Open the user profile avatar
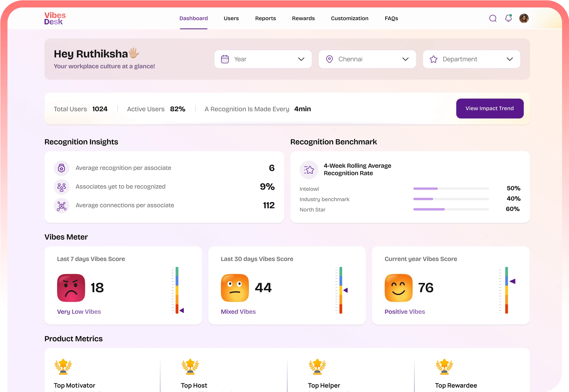 click(524, 18)
